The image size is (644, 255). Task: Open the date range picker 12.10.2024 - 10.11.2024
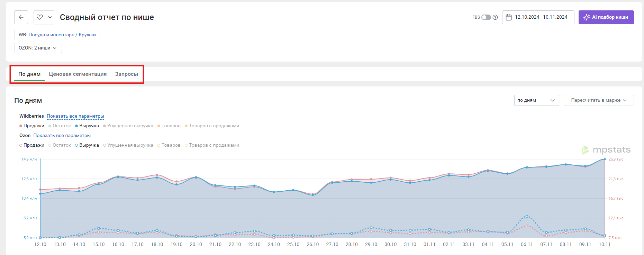click(x=538, y=17)
